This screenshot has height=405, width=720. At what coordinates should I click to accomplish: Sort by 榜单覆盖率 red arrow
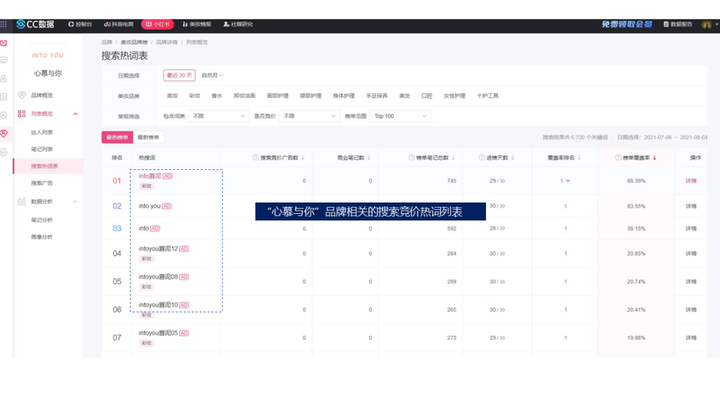(654, 158)
